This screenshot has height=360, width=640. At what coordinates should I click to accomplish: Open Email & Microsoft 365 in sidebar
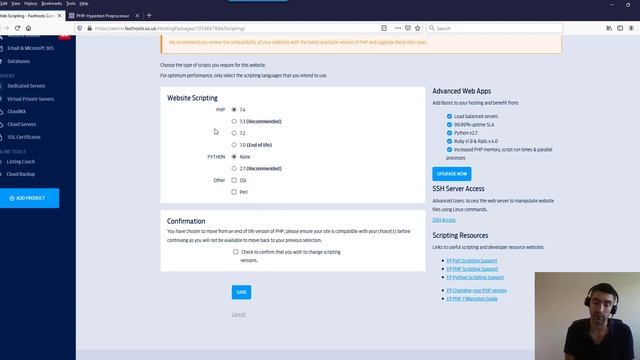[x=30, y=48]
